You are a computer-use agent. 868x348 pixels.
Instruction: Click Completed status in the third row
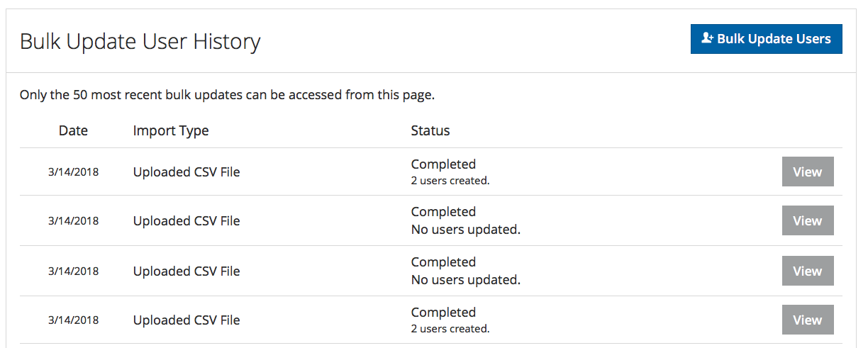[x=443, y=262]
